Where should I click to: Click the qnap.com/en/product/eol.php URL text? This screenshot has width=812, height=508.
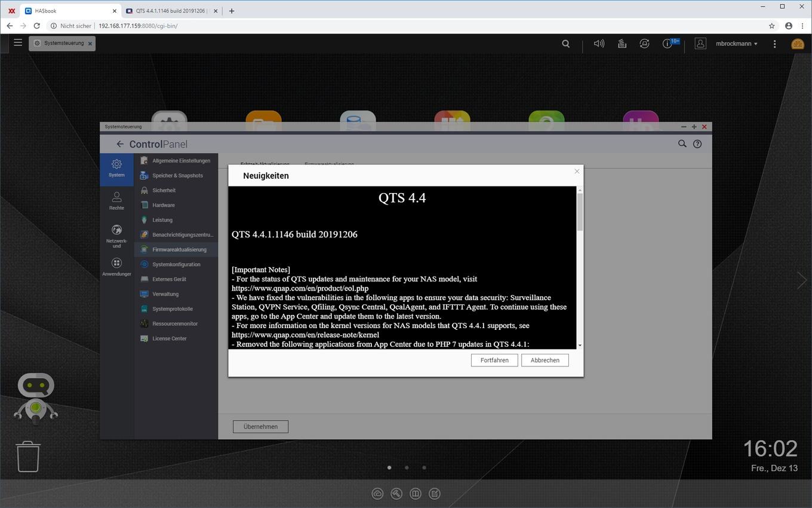coord(300,288)
